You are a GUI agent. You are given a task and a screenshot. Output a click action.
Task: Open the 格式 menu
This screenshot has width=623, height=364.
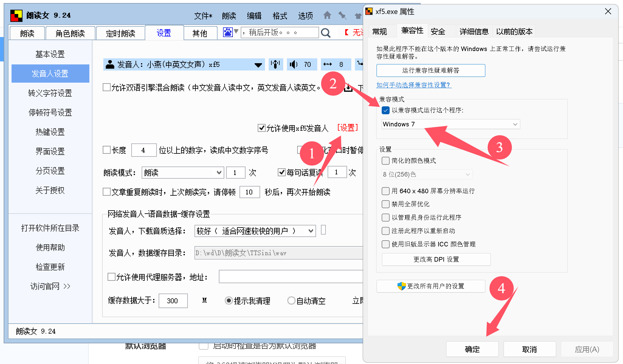point(280,16)
